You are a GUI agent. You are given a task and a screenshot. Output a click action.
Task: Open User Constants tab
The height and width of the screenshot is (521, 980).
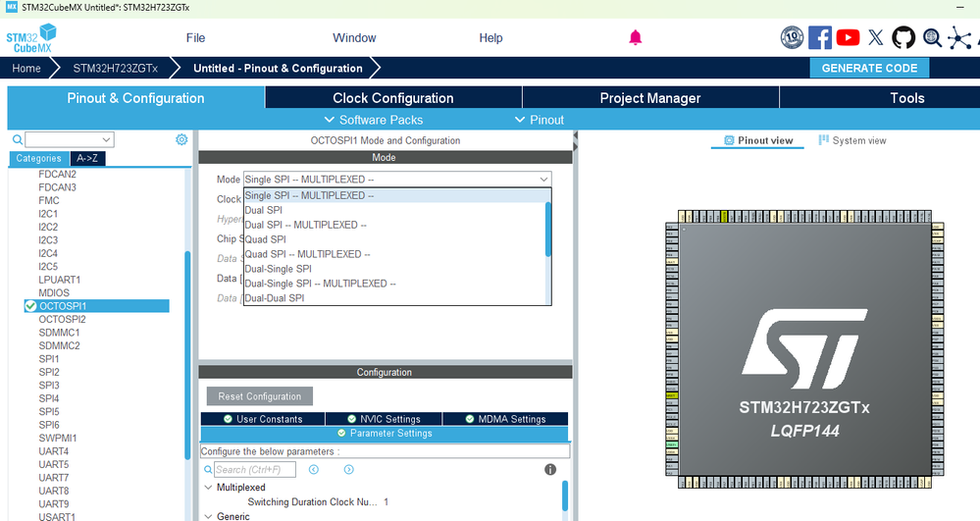tap(263, 418)
